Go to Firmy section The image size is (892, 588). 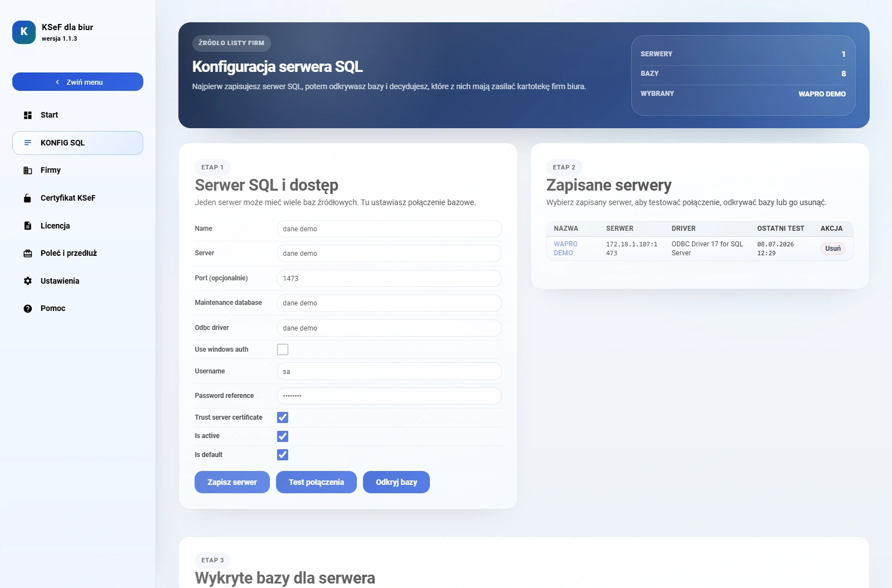tap(77, 170)
